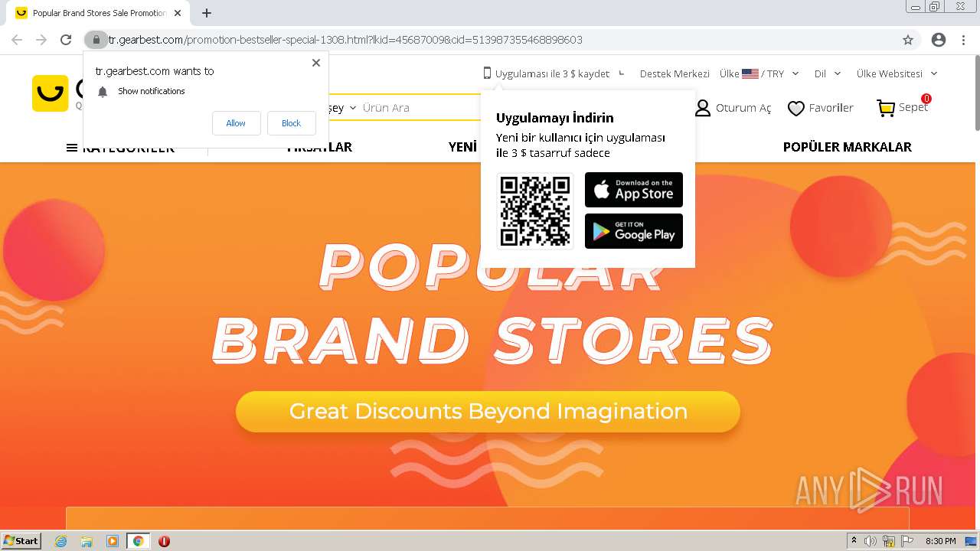Click the Ürün Ara search field
The width and height of the screenshot is (980, 551).
click(421, 108)
